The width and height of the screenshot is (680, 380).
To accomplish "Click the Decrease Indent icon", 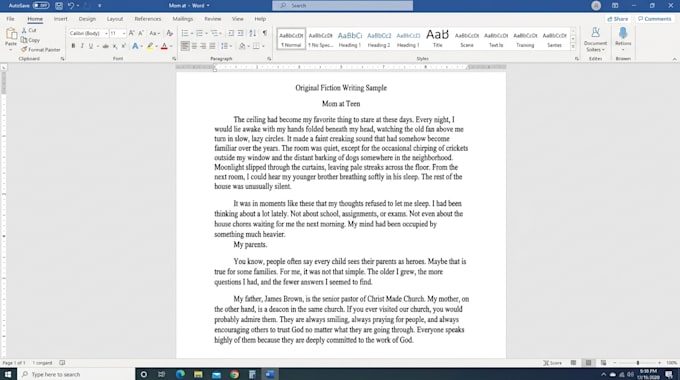I will point(231,33).
